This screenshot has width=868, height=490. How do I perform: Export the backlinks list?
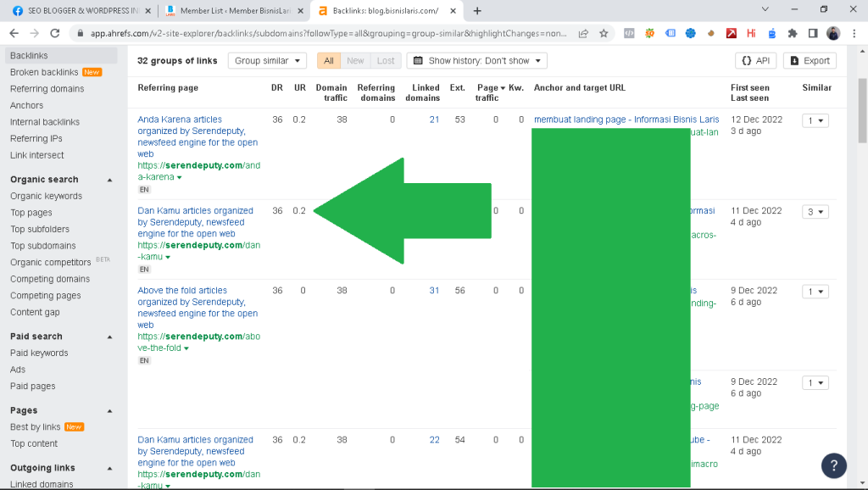pos(810,61)
